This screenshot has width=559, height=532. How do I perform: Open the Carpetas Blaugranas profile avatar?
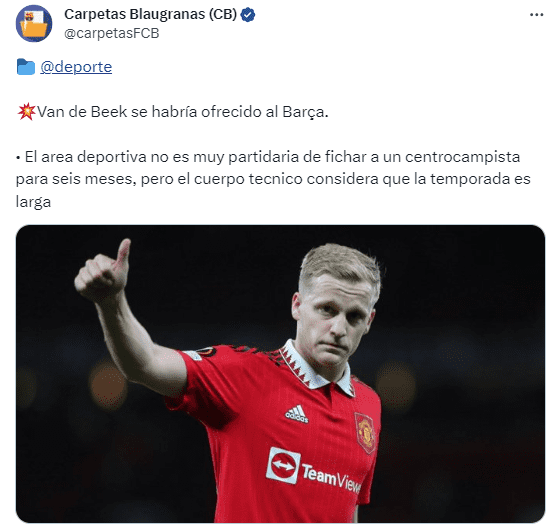point(34,24)
